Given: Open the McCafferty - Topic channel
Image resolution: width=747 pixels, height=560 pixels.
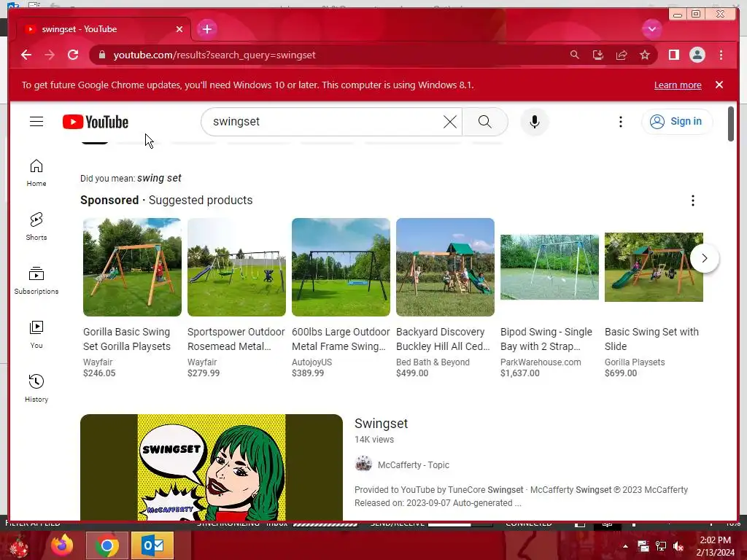Looking at the screenshot, I should point(413,464).
